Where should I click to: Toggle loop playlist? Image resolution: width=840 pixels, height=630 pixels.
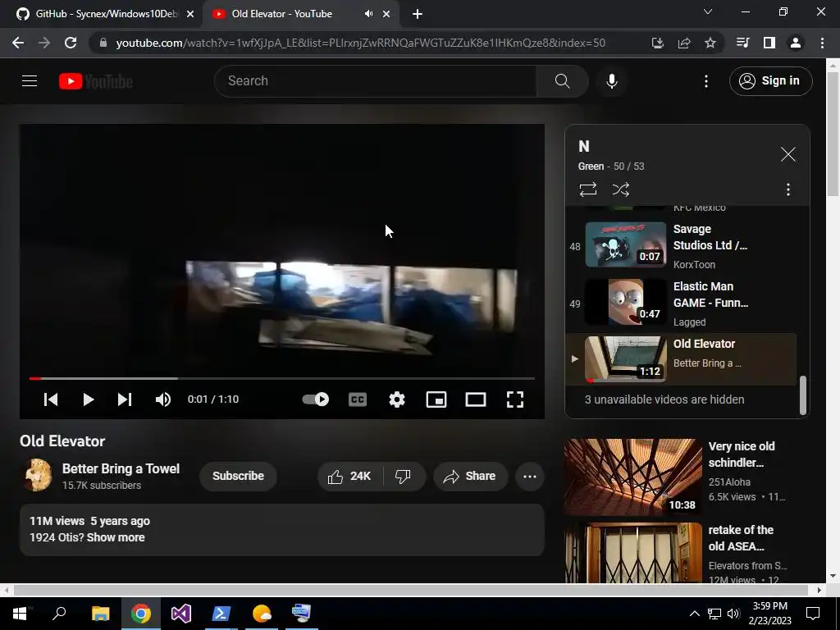(587, 189)
